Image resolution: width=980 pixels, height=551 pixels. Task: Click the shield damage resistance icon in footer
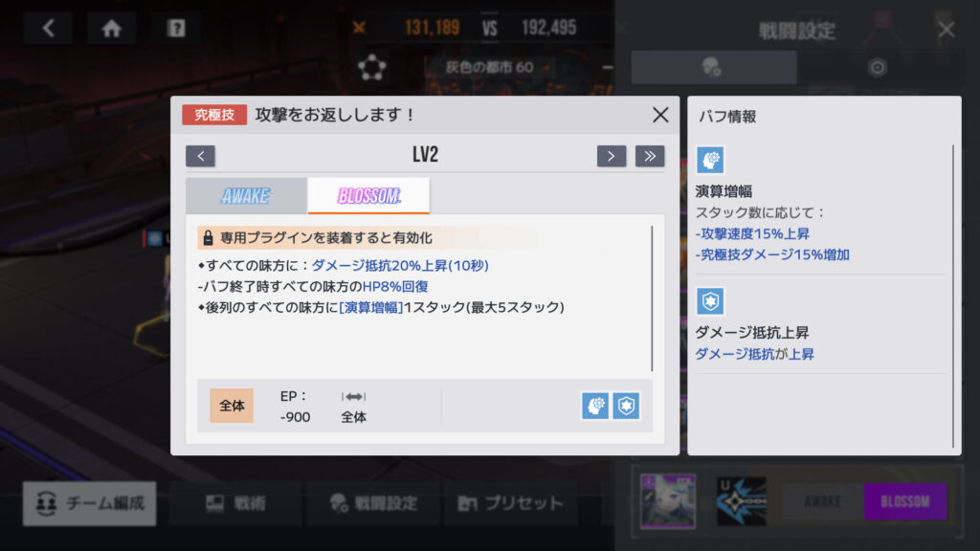click(626, 406)
